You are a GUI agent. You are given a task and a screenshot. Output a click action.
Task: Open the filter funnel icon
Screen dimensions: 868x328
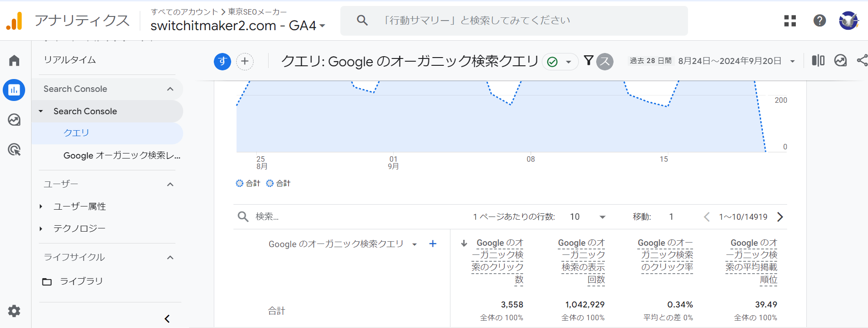[588, 60]
